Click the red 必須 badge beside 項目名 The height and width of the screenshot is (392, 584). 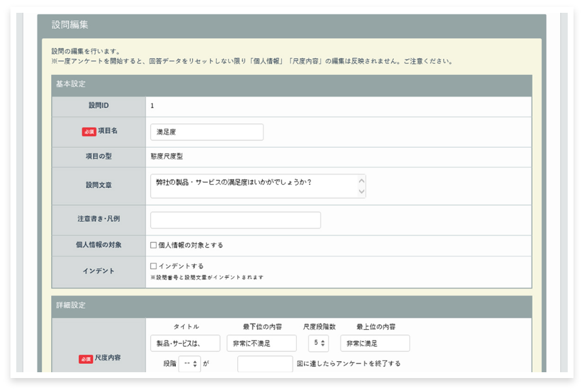pyautogui.click(x=88, y=132)
